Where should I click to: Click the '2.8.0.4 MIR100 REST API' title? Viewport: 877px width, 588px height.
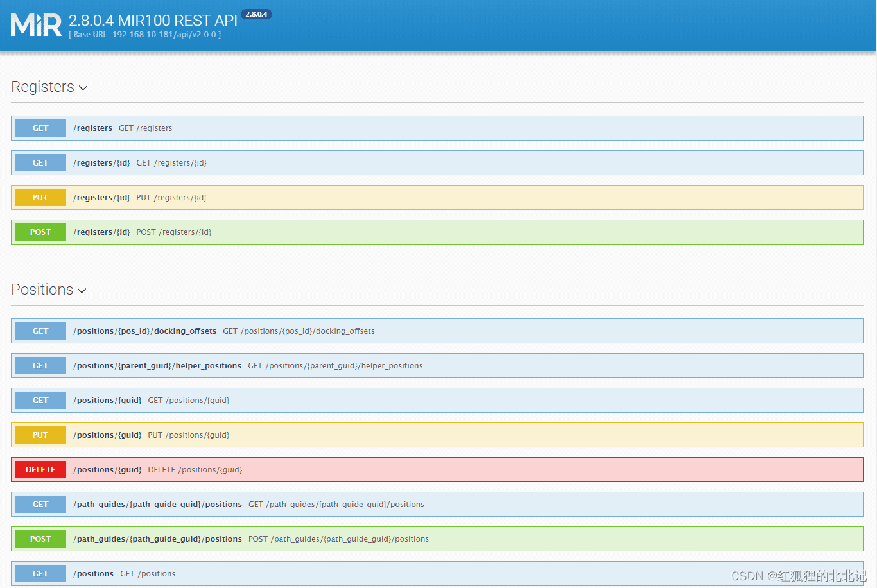click(153, 21)
